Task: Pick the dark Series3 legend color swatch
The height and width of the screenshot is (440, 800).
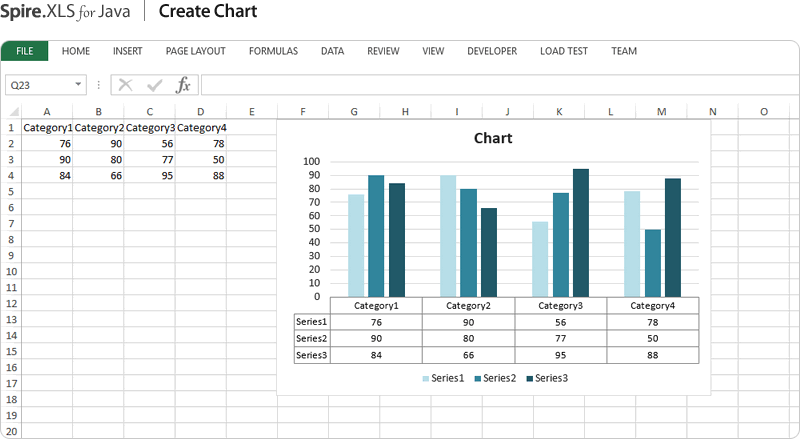Action: click(530, 378)
